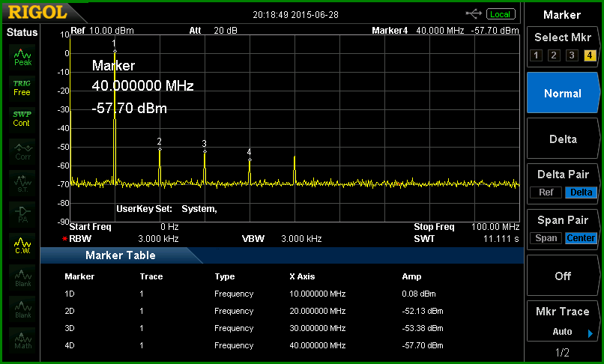Choose the Normal marker mode
This screenshot has width=604, height=364.
(x=563, y=93)
